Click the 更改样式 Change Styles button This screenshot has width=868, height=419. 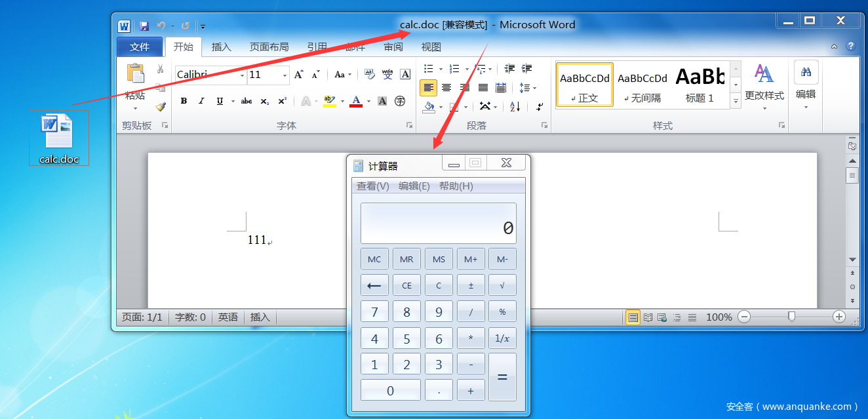(x=764, y=87)
